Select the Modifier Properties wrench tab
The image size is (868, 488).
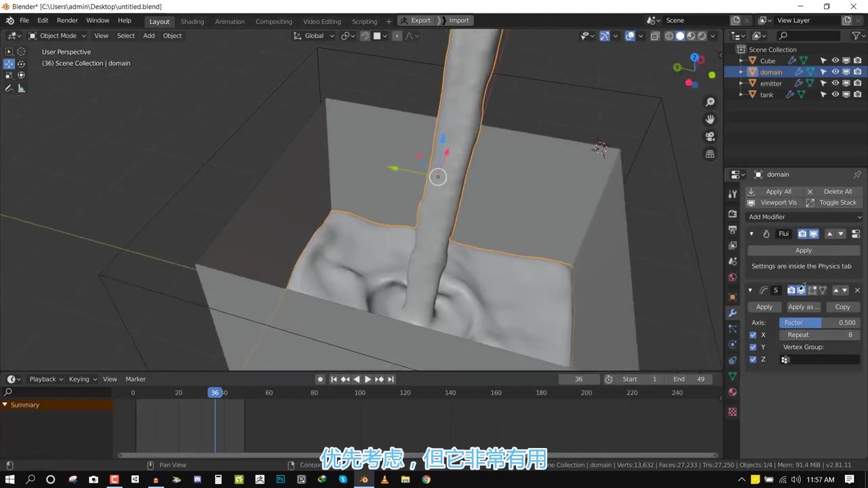(x=732, y=313)
